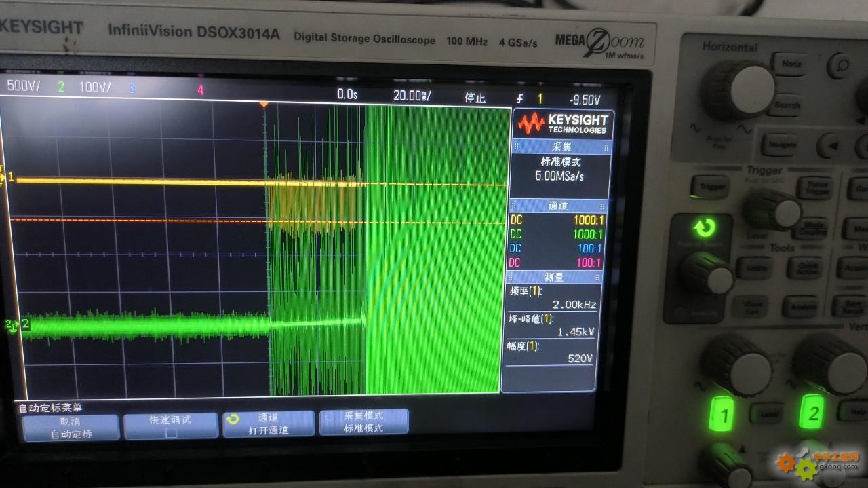
Task: Click the 测量 panel header
Action: tap(554, 277)
